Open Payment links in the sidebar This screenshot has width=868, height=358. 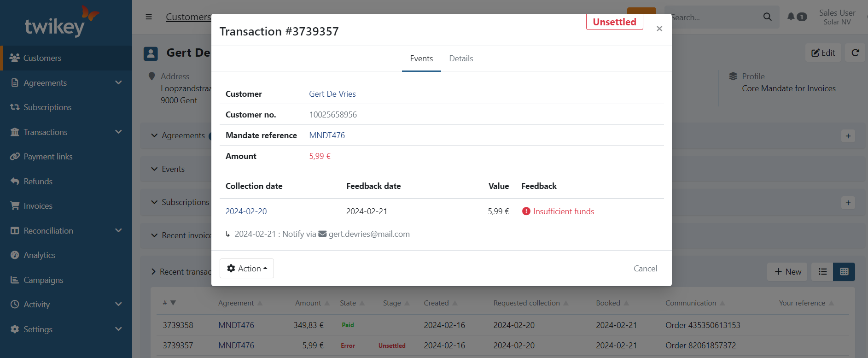(48, 157)
